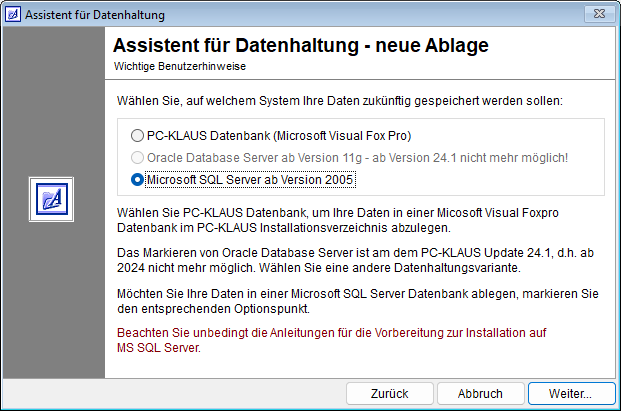
Task: Click the disabled Oracle Database Server radio button
Action: 137,158
